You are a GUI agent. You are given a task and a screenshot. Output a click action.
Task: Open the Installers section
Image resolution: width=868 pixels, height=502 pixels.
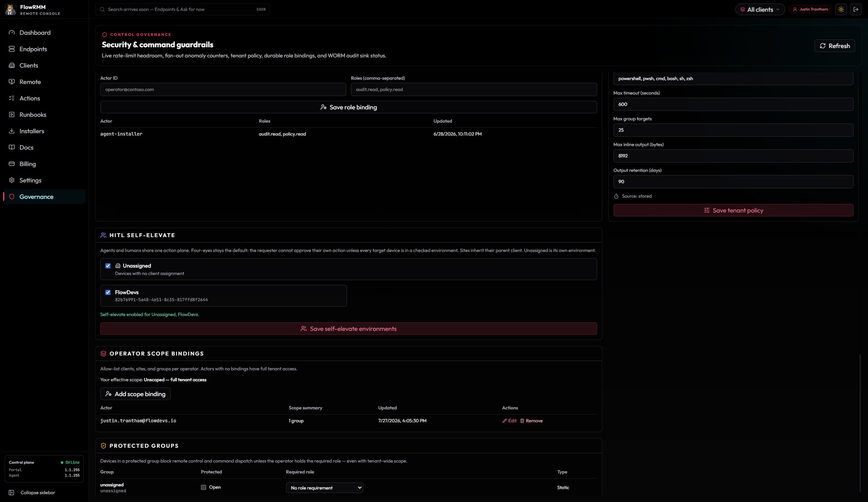click(x=44, y=131)
